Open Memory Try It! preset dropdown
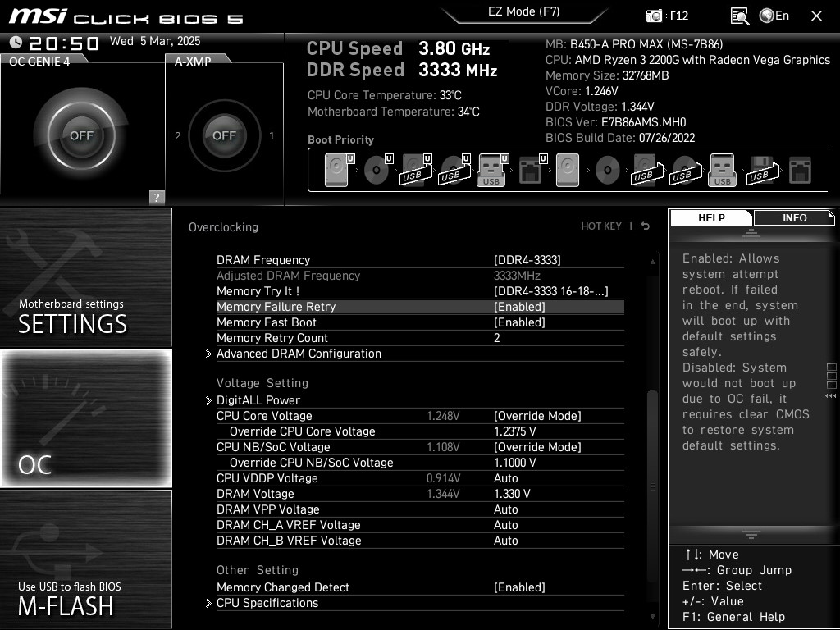This screenshot has height=630, width=840. pyautogui.click(x=550, y=291)
